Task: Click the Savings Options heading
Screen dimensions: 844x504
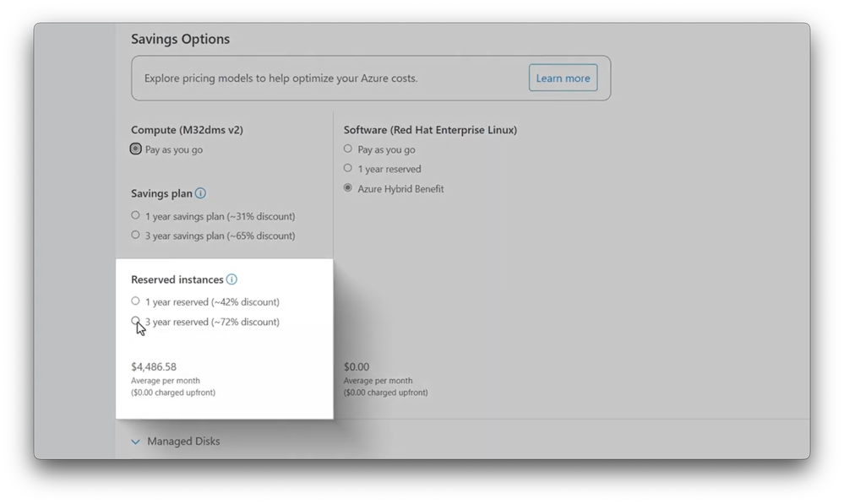Action: click(x=180, y=39)
